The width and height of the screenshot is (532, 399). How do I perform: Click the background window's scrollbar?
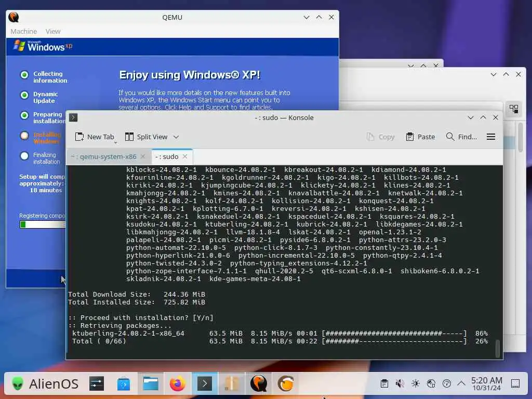(521, 137)
